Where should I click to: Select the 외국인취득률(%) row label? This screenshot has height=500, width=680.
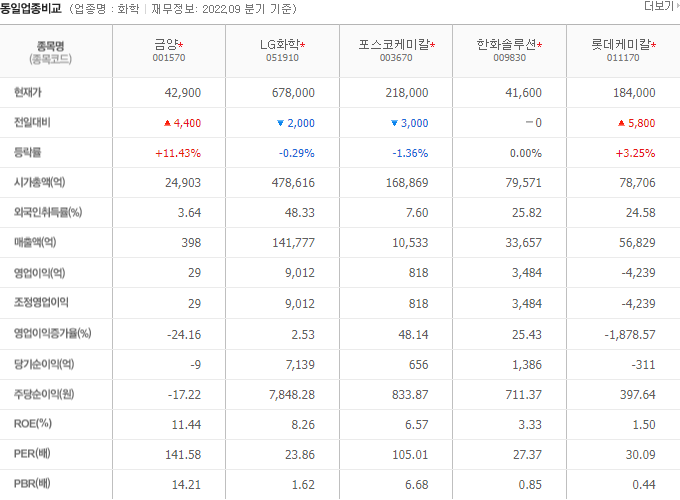click(x=48, y=212)
